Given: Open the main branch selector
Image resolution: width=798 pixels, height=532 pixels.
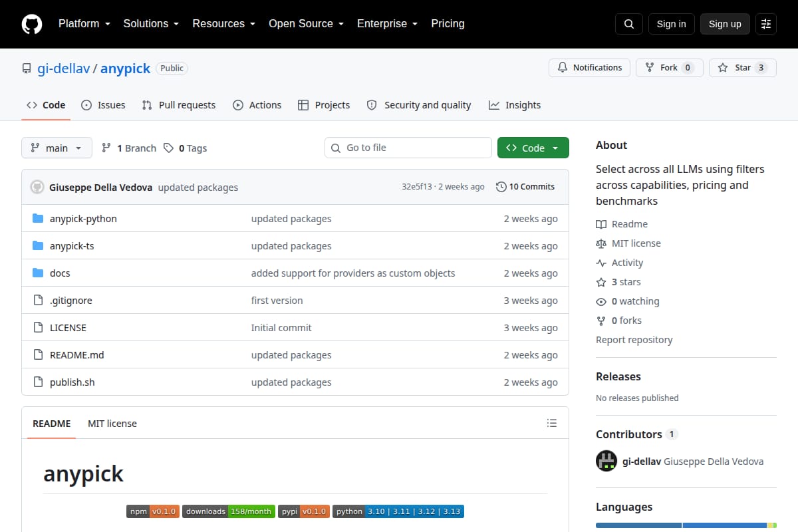Looking at the screenshot, I should (57, 148).
